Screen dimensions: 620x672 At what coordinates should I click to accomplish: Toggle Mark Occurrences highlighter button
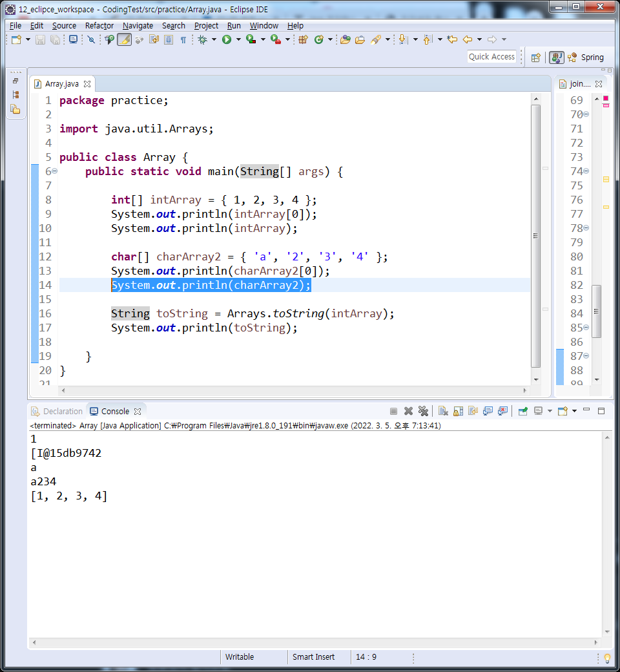124,40
